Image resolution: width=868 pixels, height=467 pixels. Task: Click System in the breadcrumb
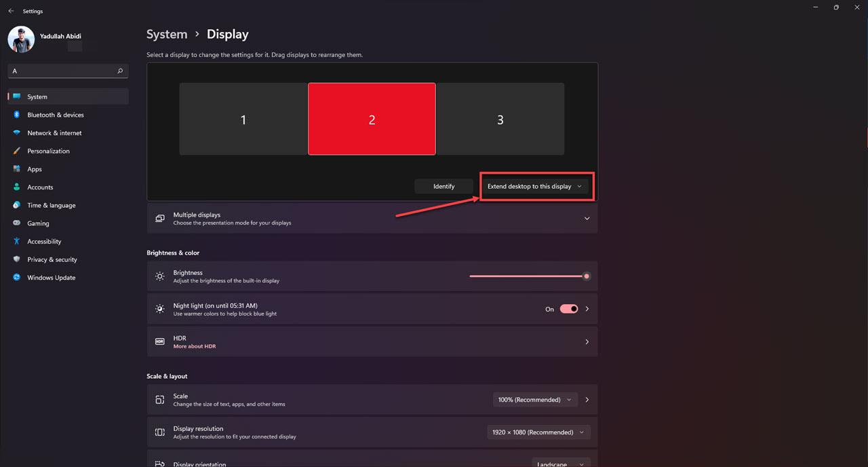pyautogui.click(x=167, y=34)
